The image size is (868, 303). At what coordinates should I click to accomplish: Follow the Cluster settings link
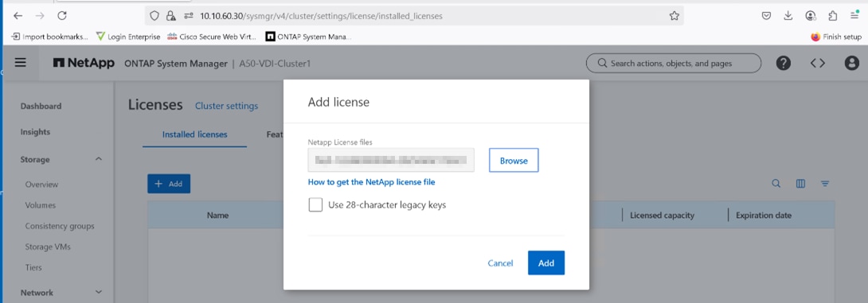click(x=226, y=106)
